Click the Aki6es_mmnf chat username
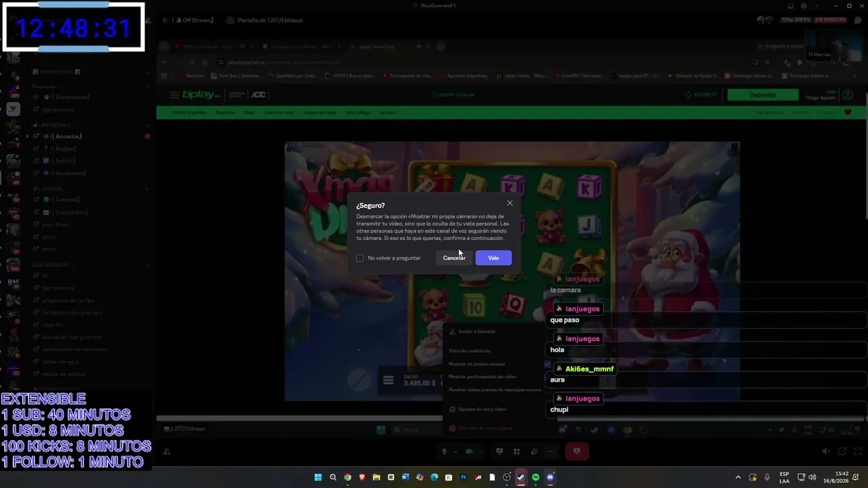The width and height of the screenshot is (868, 488). coord(589,369)
